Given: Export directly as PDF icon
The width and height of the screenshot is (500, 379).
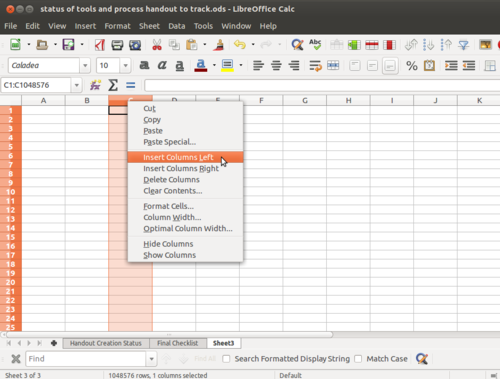Looking at the screenshot, I should pos(100,45).
